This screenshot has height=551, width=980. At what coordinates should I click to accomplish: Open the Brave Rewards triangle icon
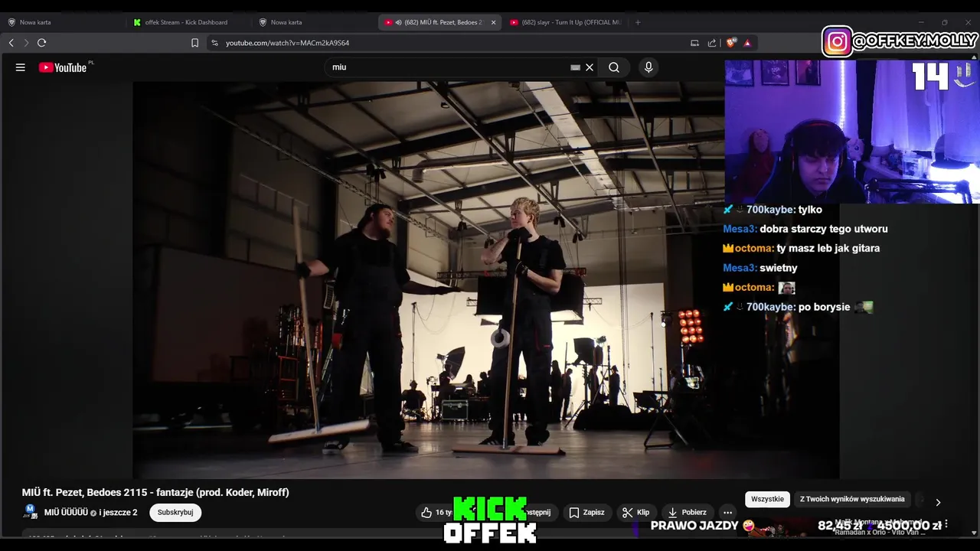point(747,43)
